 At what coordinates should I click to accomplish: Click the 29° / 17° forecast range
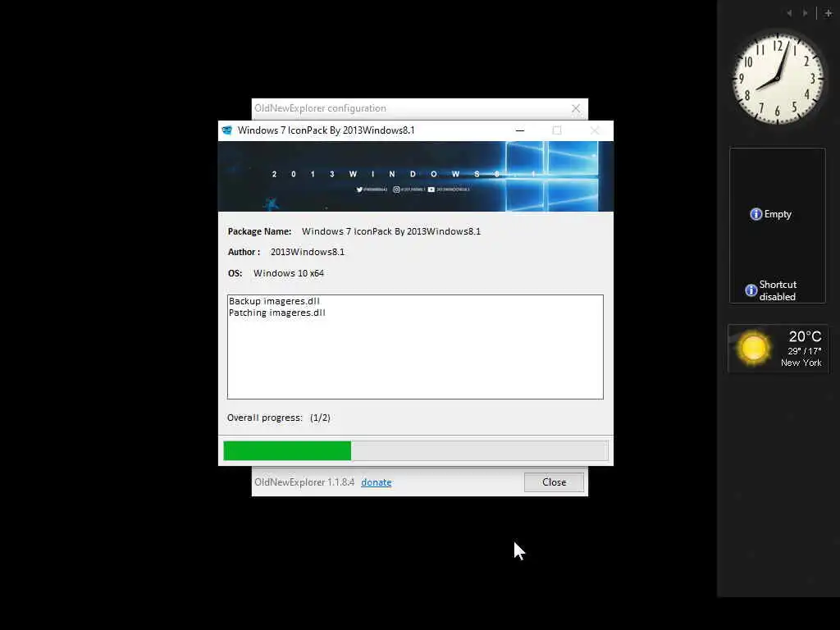tap(804, 351)
